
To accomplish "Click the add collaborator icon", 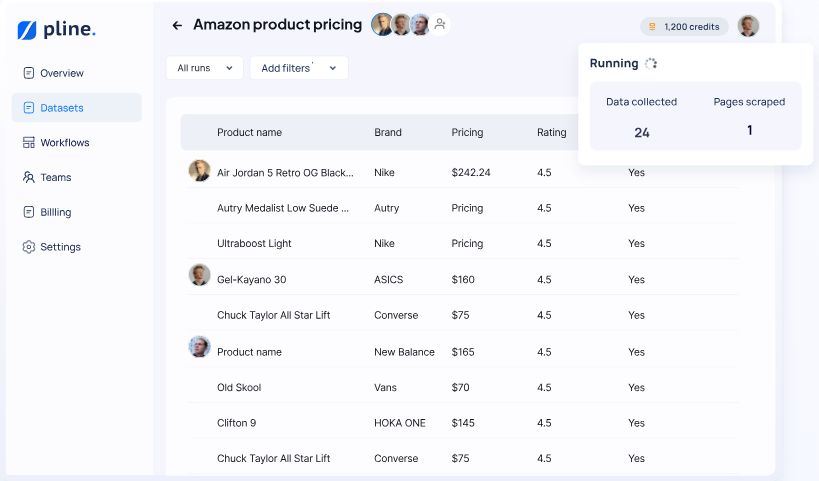I will coord(440,24).
